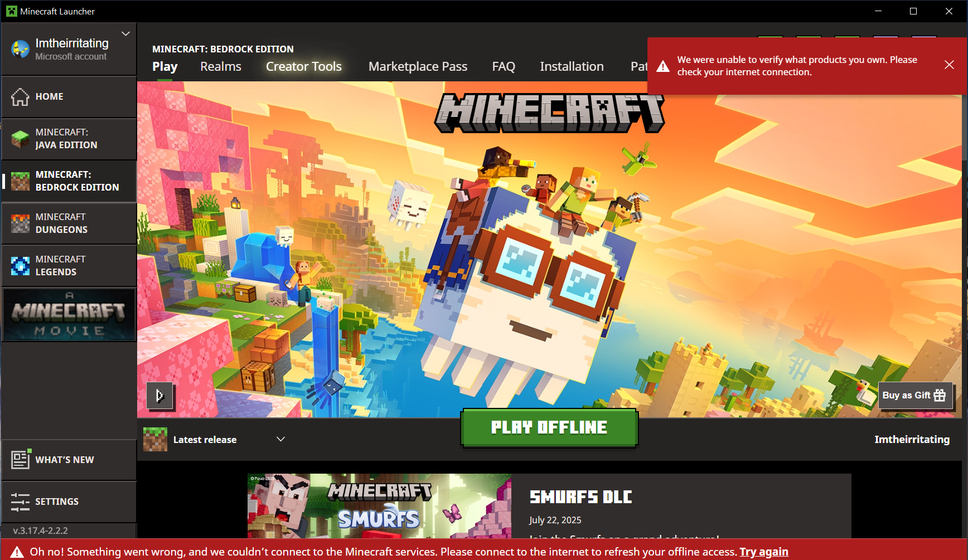Viewport: 968px width, 560px height.
Task: Go to the Home section
Action: [69, 96]
